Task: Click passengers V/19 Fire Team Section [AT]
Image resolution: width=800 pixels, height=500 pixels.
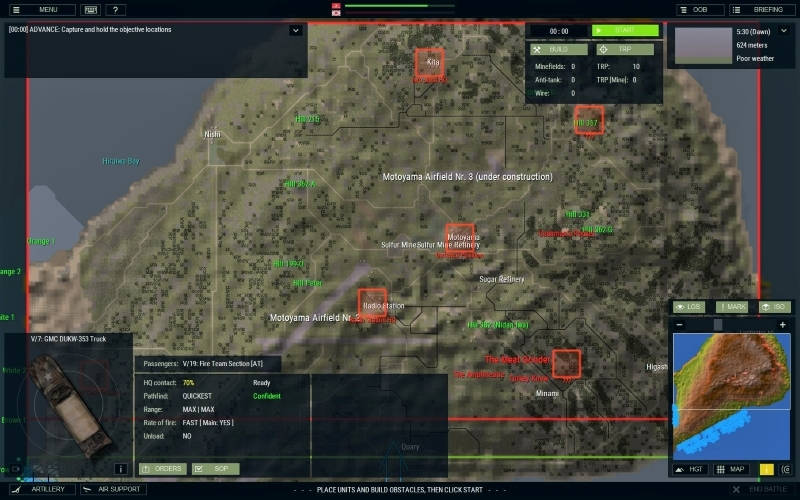Action: [x=223, y=364]
